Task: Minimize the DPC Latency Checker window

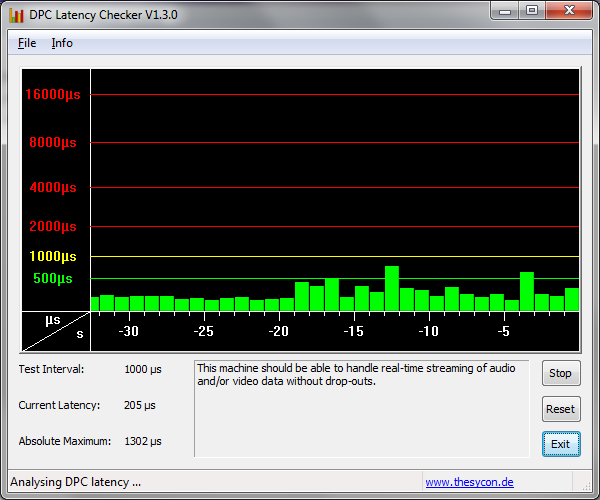Action: [505, 10]
